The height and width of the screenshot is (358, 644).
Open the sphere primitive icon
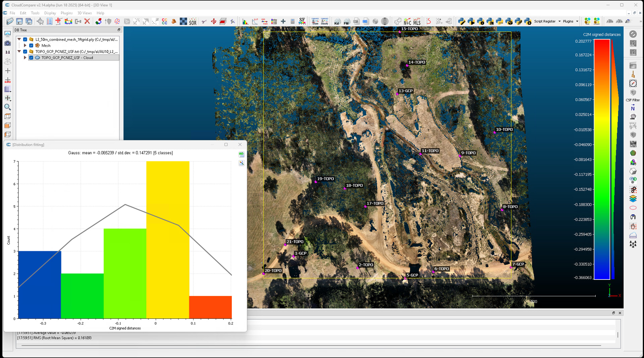(x=385, y=21)
